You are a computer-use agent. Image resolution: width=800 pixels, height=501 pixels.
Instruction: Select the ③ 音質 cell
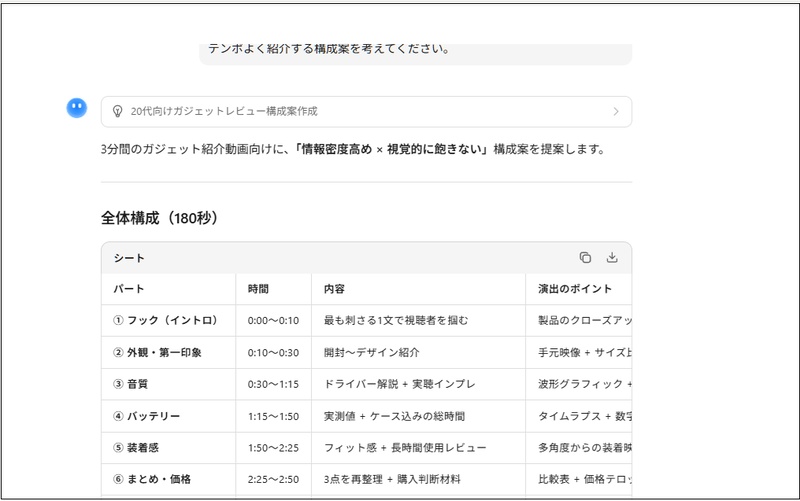coord(168,384)
